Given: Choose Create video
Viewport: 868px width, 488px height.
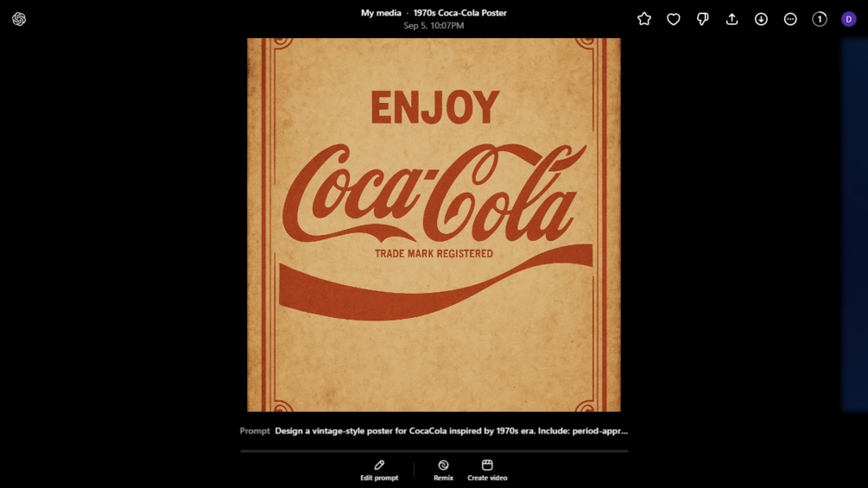Looking at the screenshot, I should [x=487, y=470].
